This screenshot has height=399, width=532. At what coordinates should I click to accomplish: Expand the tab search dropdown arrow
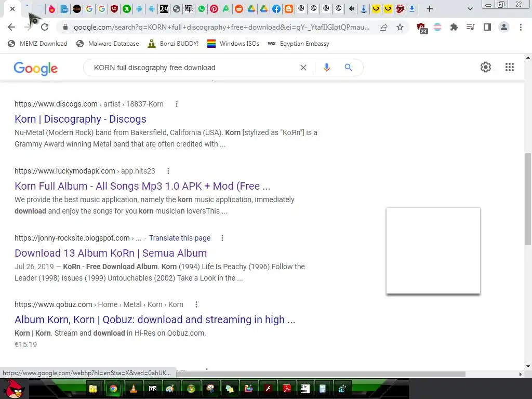470,9
